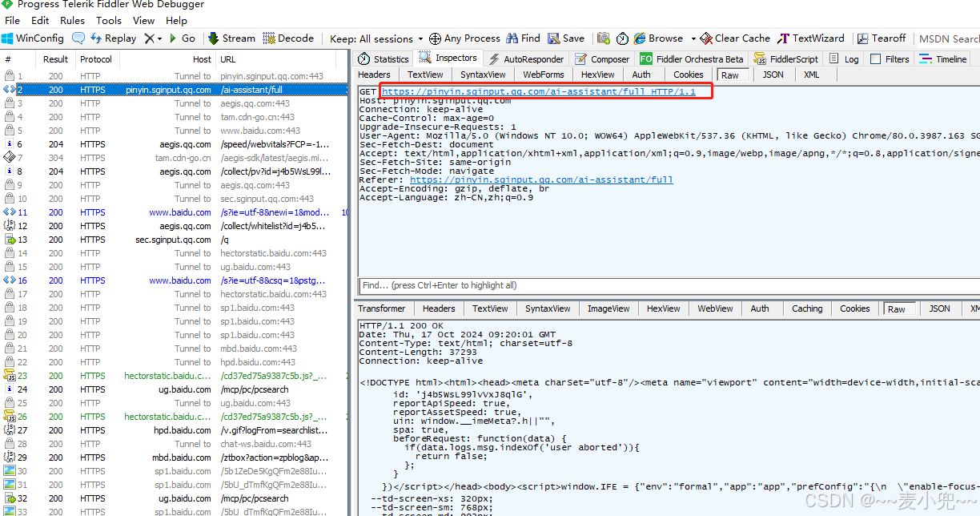Click the camera screenshot toolbar icon
The width and height of the screenshot is (980, 516).
604,38
